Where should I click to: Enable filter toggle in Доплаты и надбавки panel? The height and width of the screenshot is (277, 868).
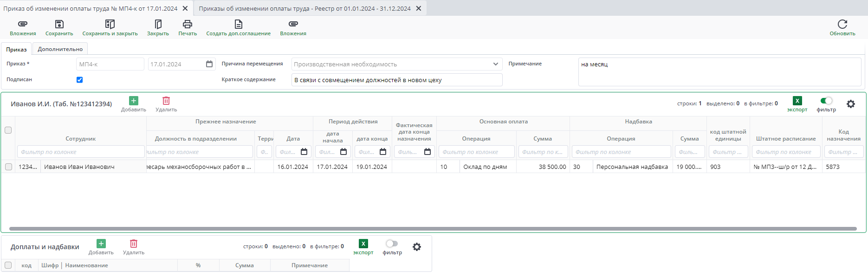392,244
